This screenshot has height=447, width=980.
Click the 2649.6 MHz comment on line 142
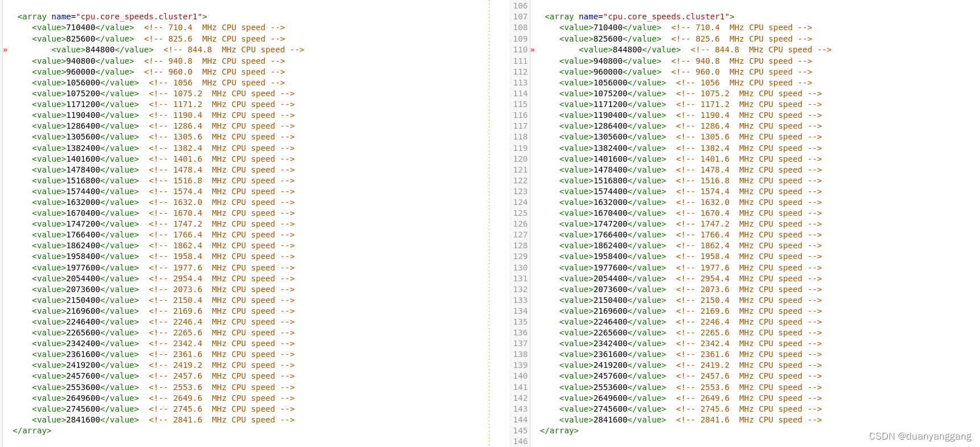(x=749, y=398)
